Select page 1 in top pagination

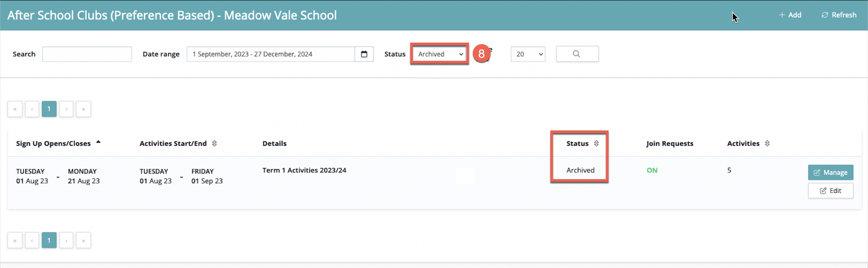coord(49,109)
